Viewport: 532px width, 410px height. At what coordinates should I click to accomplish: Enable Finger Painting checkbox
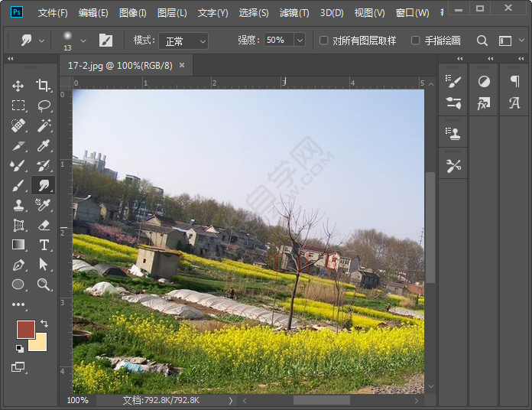(x=415, y=41)
